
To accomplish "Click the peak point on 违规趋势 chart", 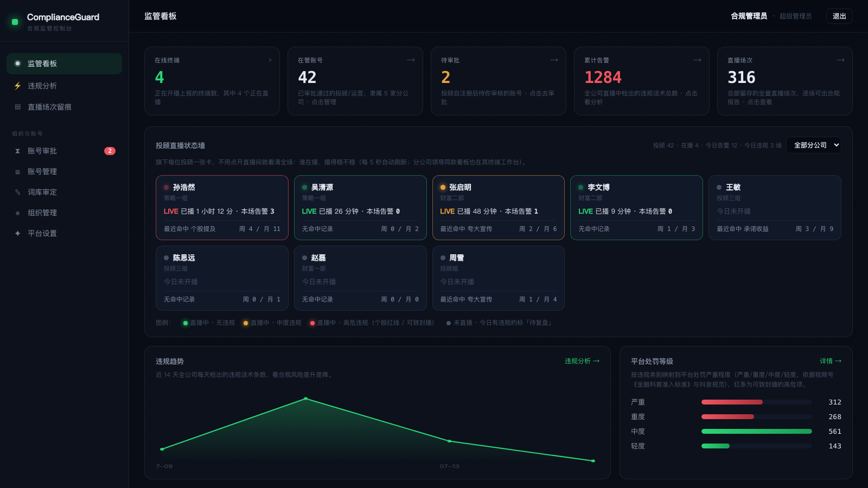I will click(306, 399).
